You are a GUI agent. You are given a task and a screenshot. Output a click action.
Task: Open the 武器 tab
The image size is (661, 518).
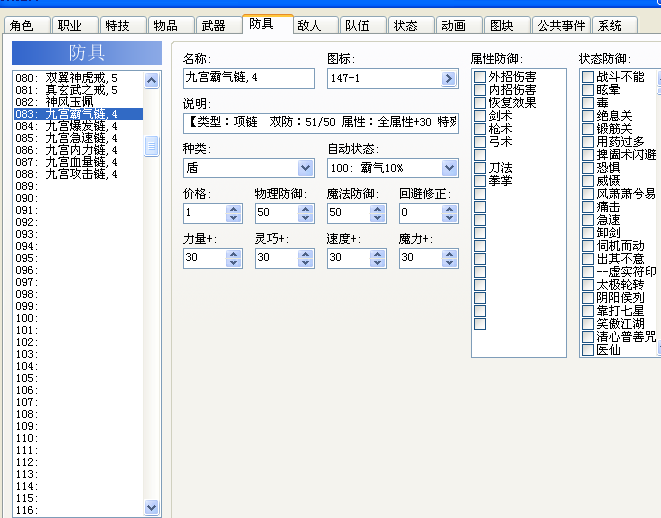pos(219,25)
